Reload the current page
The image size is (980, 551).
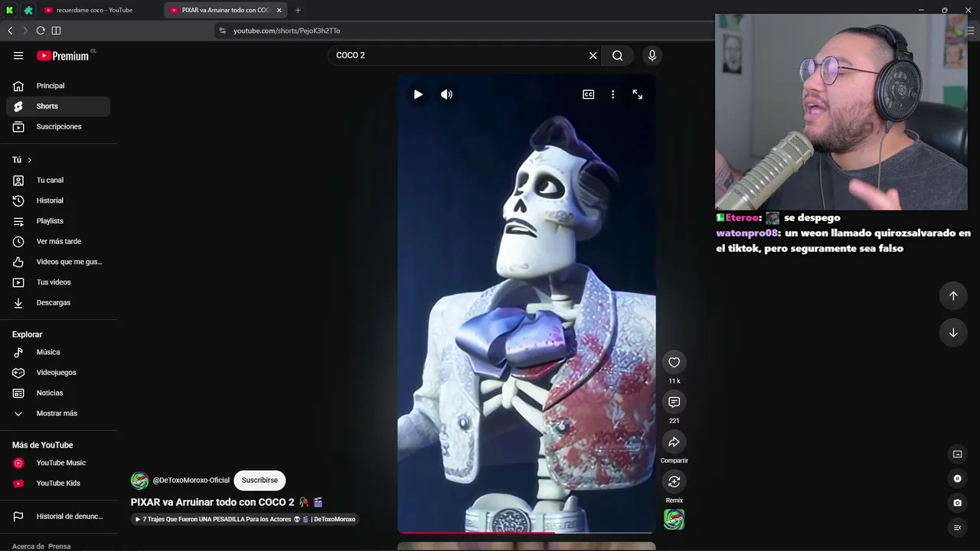coord(41,31)
